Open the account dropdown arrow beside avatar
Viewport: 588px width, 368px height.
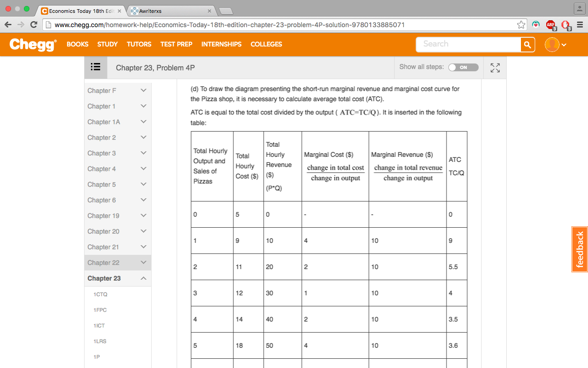pos(564,45)
